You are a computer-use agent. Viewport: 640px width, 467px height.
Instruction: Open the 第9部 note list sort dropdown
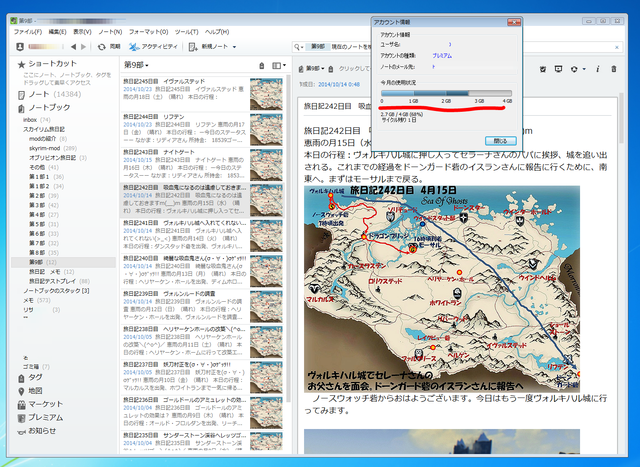136,65
